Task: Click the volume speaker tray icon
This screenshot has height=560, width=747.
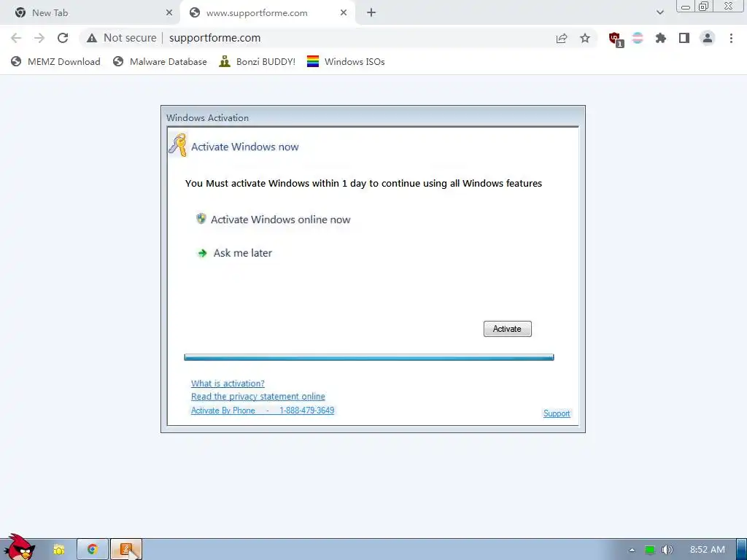Action: click(x=667, y=550)
